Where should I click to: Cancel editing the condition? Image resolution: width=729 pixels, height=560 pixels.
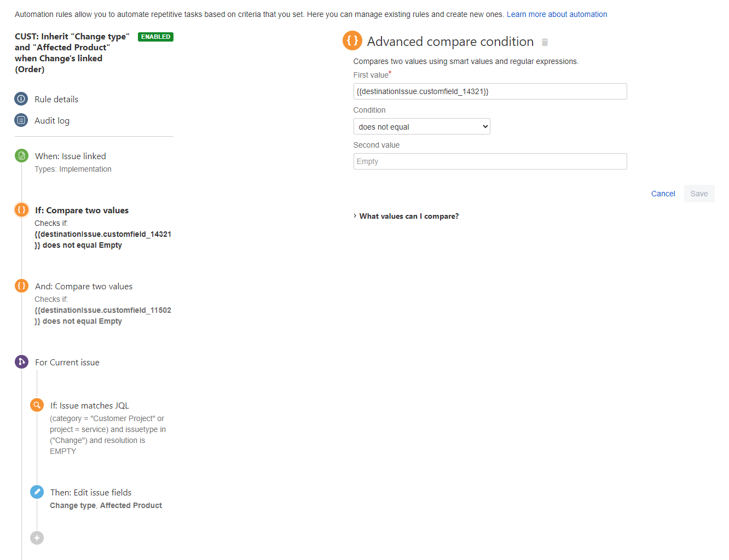click(x=663, y=194)
